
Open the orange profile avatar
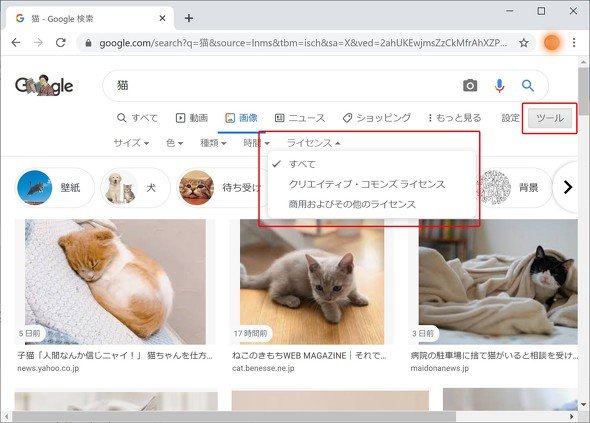point(551,43)
